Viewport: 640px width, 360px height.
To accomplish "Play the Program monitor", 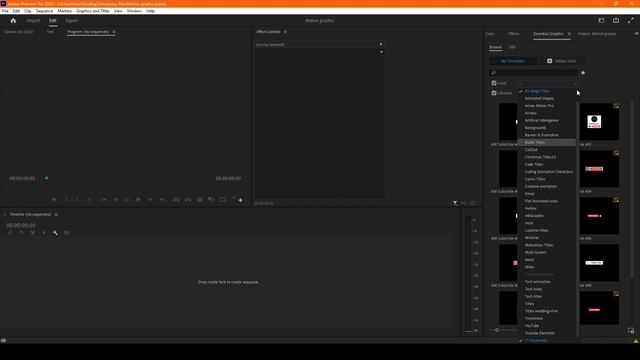I will click(x=138, y=200).
